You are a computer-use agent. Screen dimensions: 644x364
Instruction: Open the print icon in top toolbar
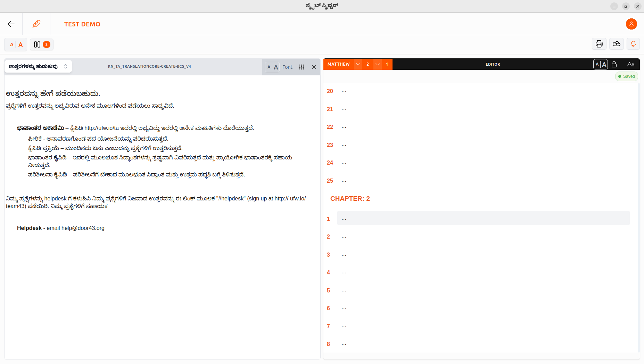tap(599, 44)
